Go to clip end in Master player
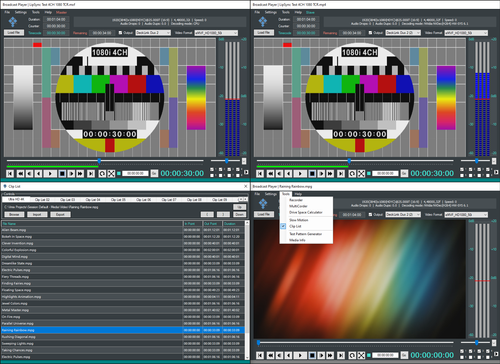The image size is (500, 364). tap(91, 174)
